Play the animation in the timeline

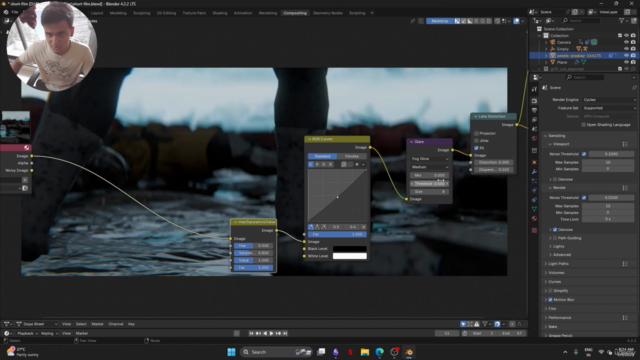coord(271,333)
